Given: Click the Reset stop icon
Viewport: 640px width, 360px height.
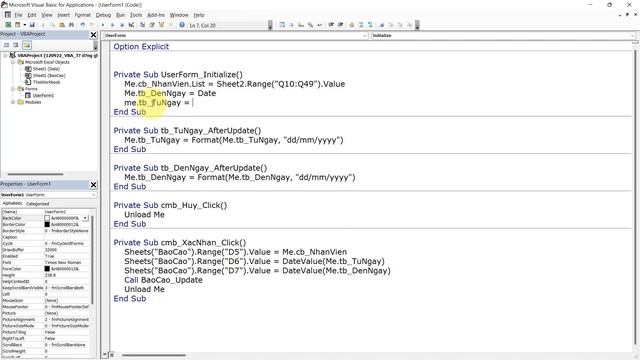Looking at the screenshot, I should click(122, 25).
